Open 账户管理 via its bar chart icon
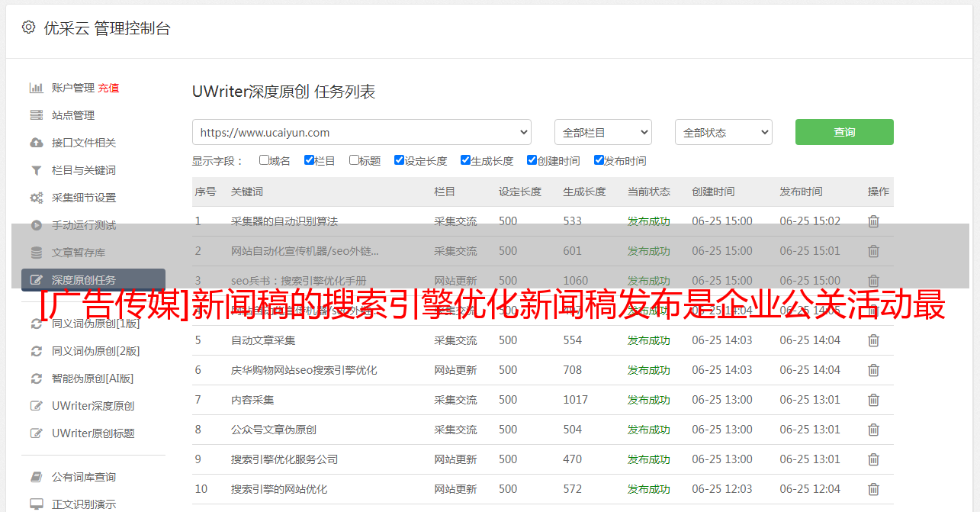This screenshot has width=980, height=512. tap(36, 88)
